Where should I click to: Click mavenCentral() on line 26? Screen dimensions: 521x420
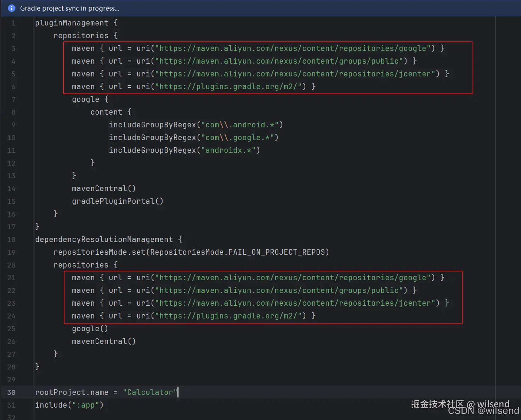pos(104,341)
